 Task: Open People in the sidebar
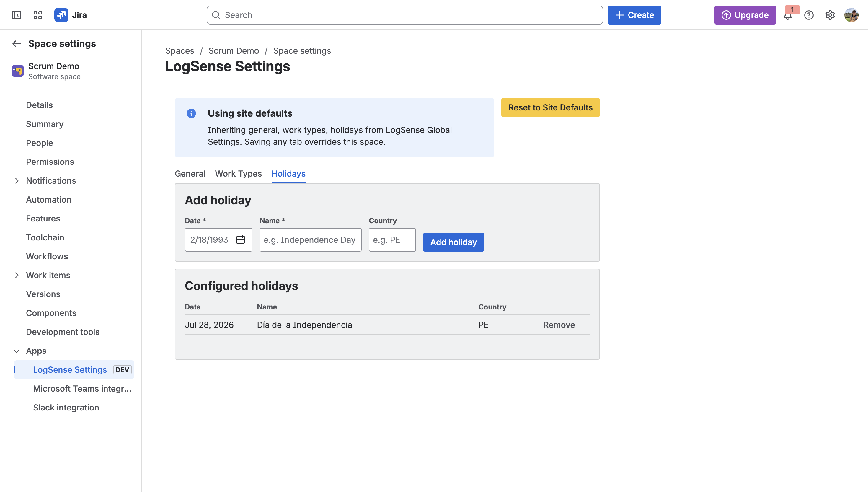point(39,143)
